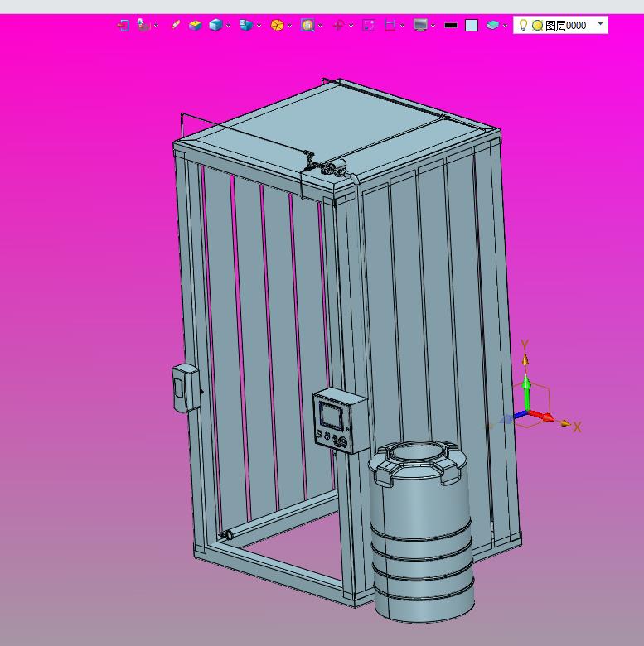Image resolution: width=644 pixels, height=646 pixels.
Task: Click the blue shaded cube display icon
Action: 215,26
